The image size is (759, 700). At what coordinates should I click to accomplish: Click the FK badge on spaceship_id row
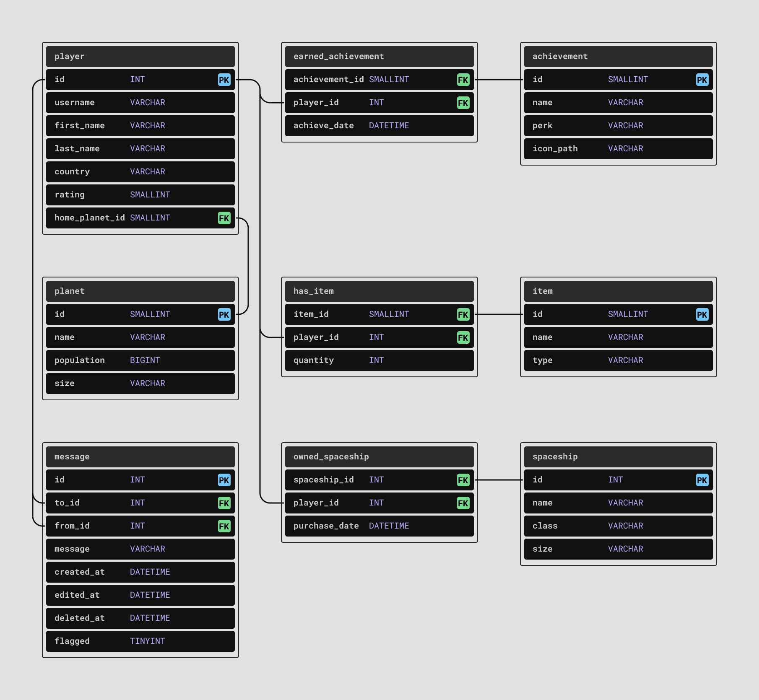463,480
